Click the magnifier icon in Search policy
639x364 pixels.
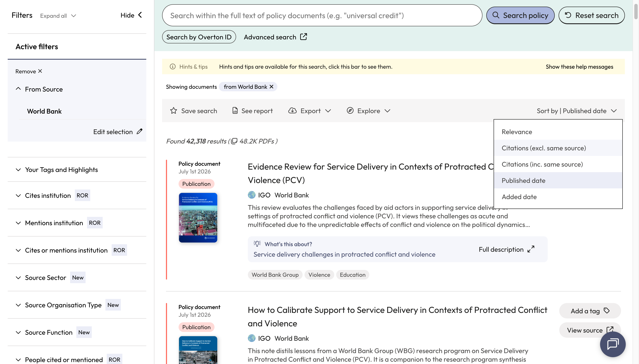click(496, 15)
